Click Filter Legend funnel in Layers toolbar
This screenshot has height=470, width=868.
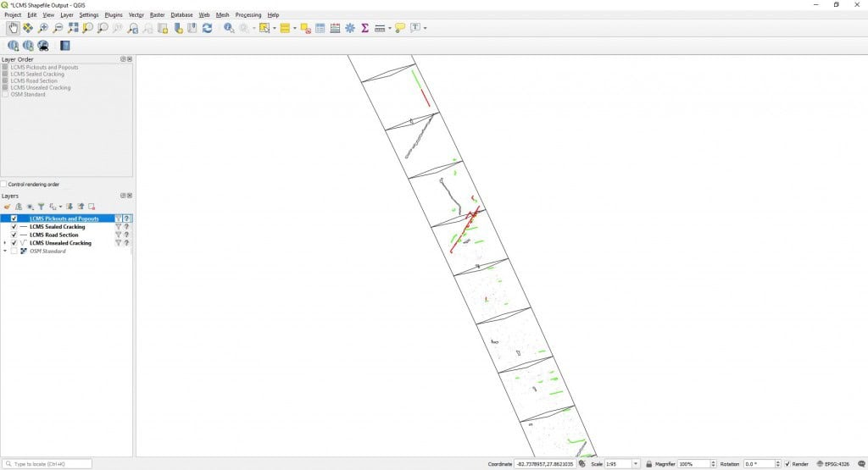[x=41, y=207]
